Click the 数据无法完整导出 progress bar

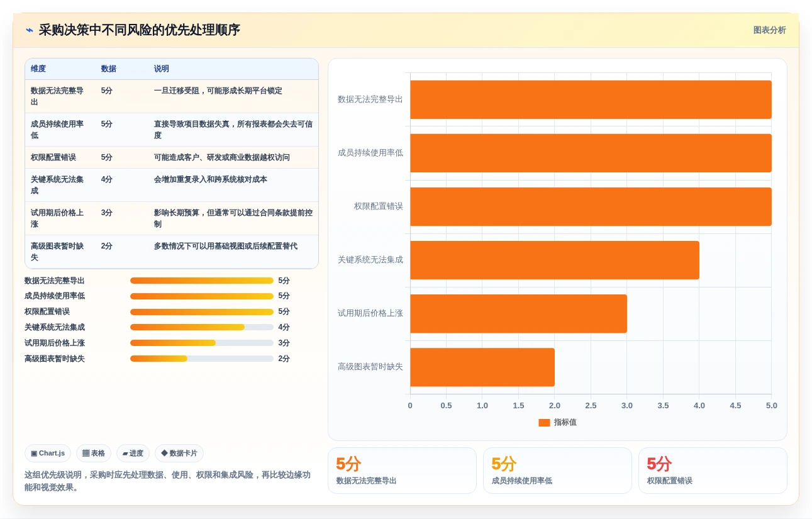tap(202, 281)
